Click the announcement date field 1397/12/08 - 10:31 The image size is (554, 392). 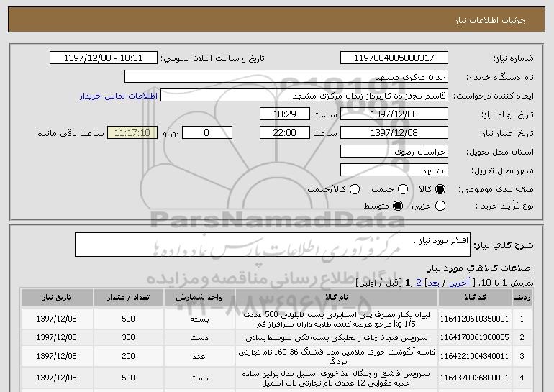[104, 58]
